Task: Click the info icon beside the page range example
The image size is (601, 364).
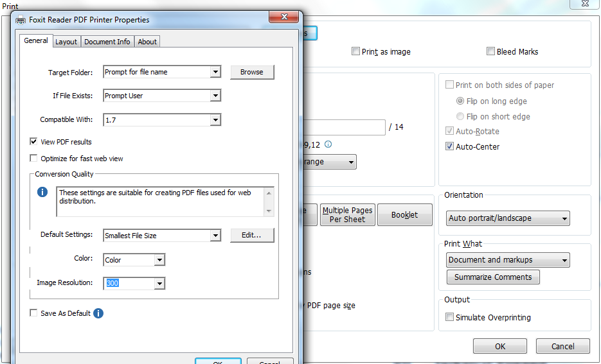Action: point(328,144)
